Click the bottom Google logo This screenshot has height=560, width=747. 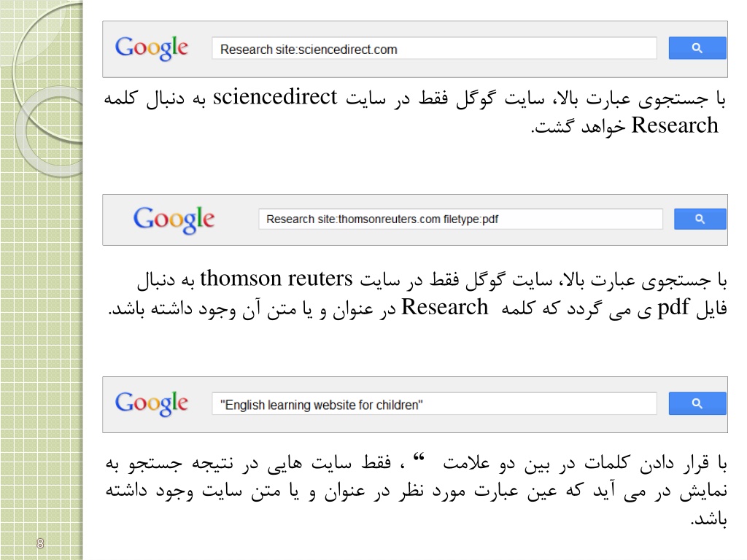[x=152, y=403]
